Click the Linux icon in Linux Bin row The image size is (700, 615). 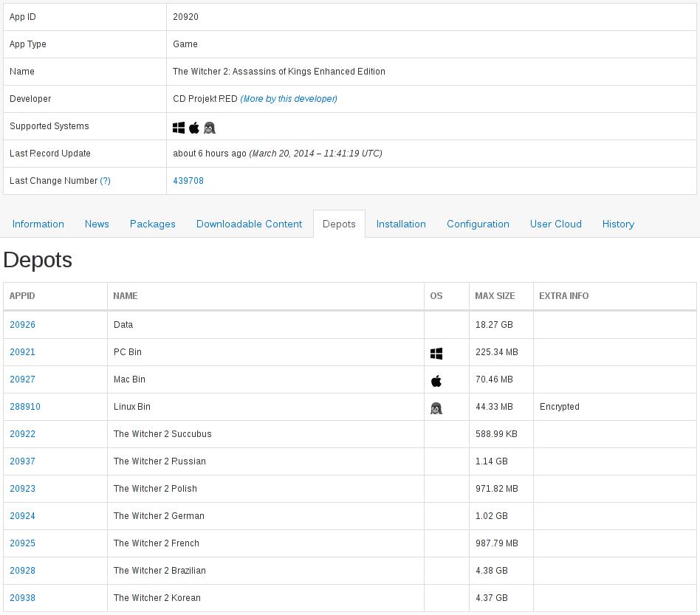(436, 408)
